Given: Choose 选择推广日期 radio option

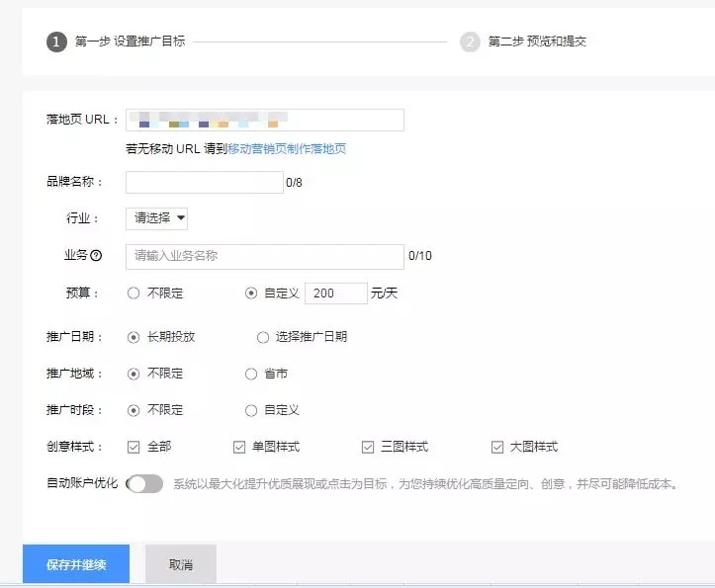Looking at the screenshot, I should pyautogui.click(x=263, y=337).
